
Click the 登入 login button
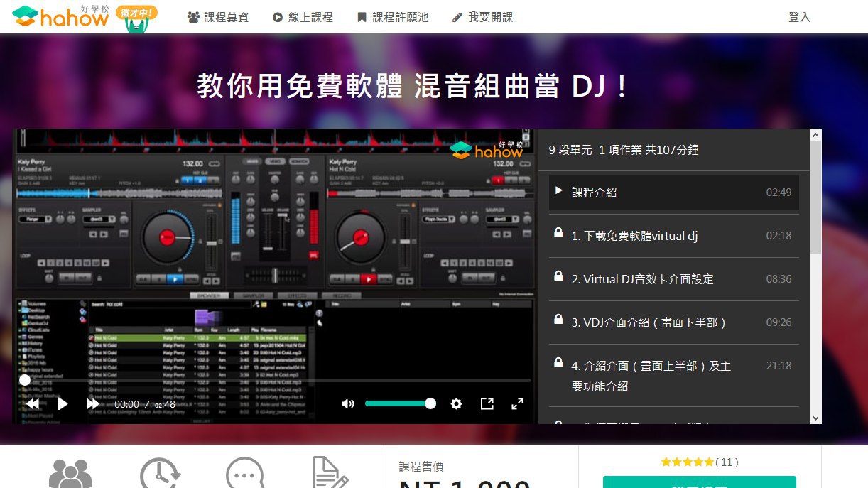(799, 17)
